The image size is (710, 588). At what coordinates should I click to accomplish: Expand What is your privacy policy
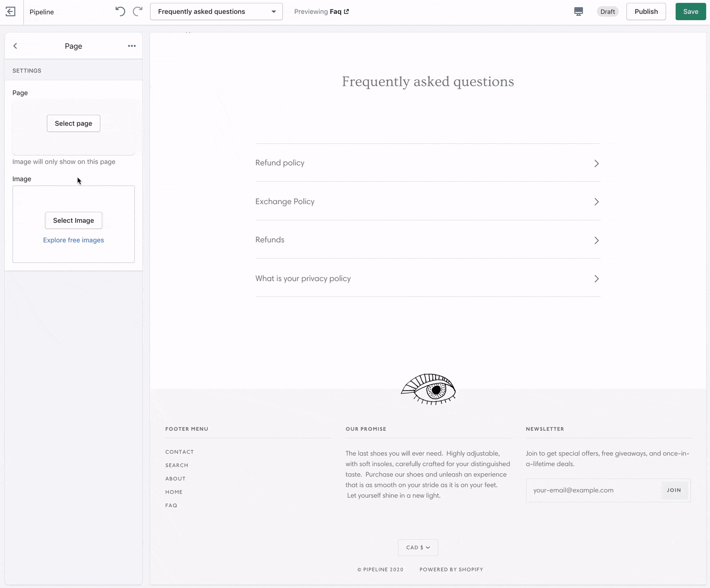tap(428, 279)
